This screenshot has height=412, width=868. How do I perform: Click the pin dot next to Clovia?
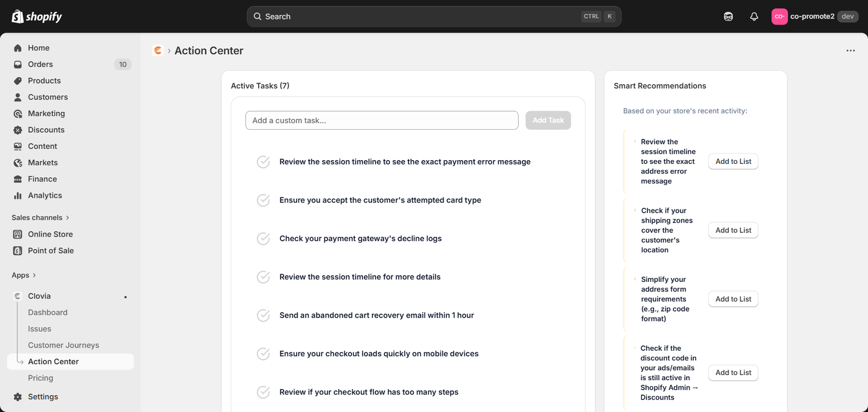coord(125,297)
